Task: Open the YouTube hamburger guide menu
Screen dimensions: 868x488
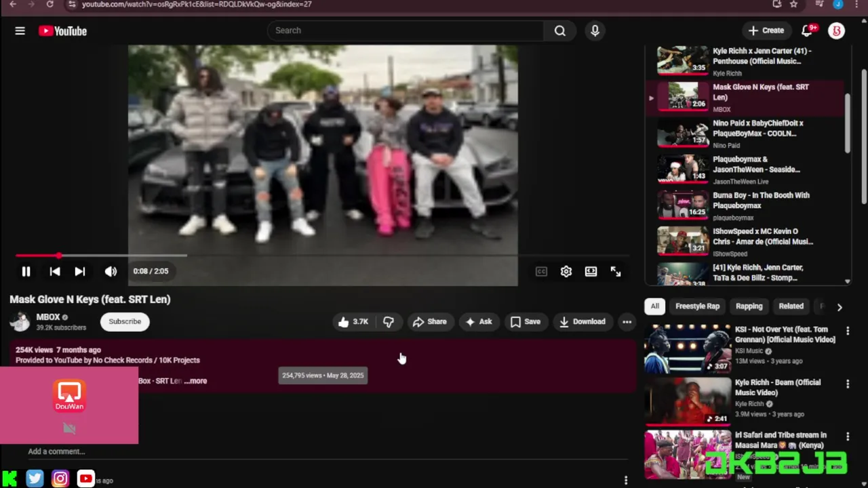Action: (20, 30)
